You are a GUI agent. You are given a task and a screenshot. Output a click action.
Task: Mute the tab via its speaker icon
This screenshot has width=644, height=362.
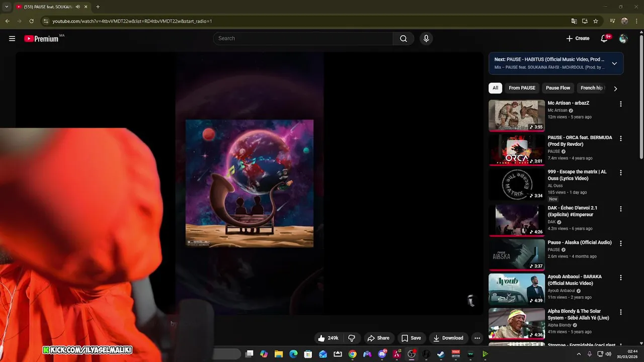click(77, 7)
